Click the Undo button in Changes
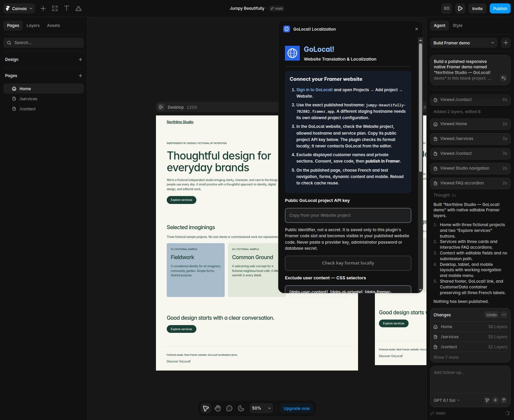 coord(491,315)
